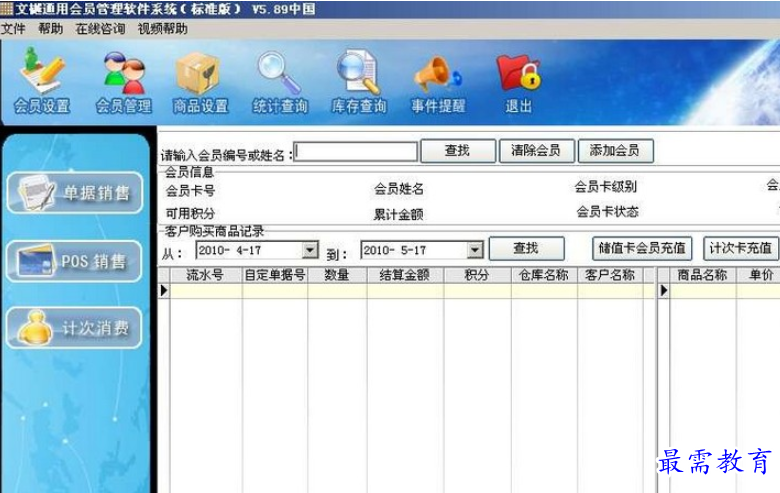Open the 帮助 menu
The width and height of the screenshot is (780, 493).
click(x=51, y=29)
